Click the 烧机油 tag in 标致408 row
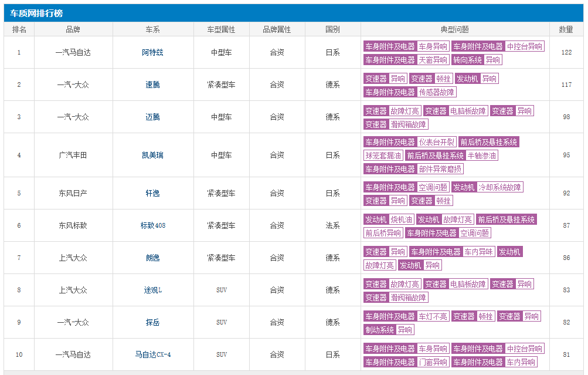This screenshot has width=588, height=375. click(401, 219)
